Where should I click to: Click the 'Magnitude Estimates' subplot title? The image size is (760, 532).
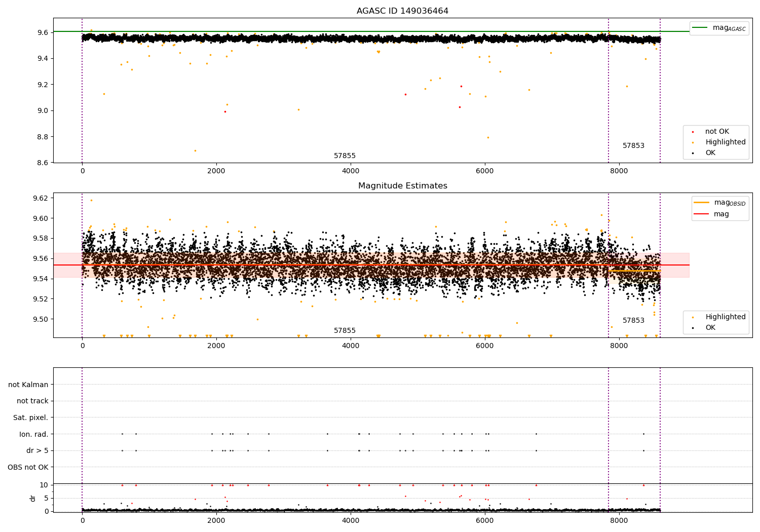tap(402, 186)
